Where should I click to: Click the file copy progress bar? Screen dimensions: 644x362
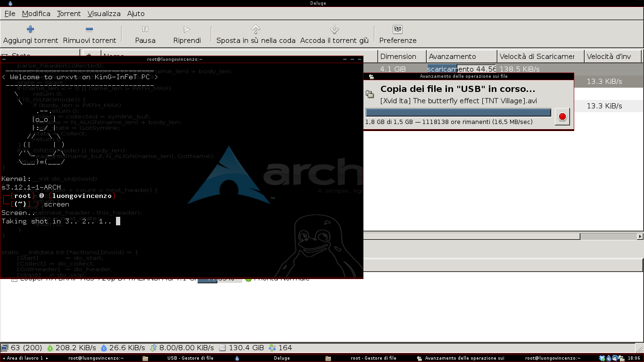[x=458, y=113]
